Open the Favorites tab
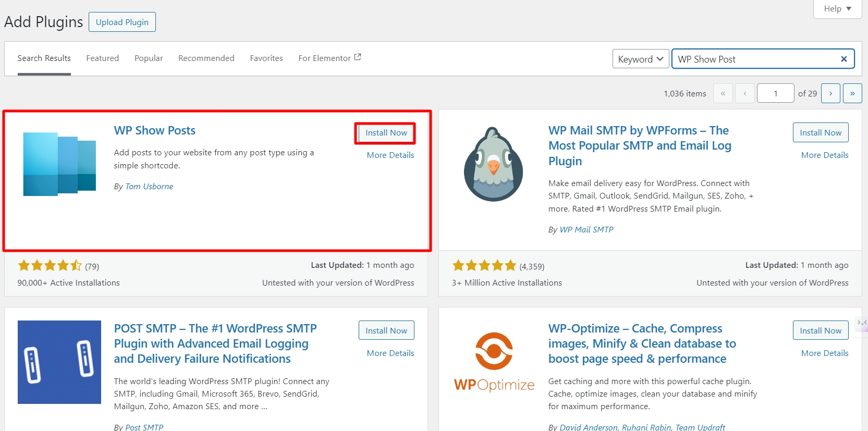 pyautogui.click(x=266, y=58)
